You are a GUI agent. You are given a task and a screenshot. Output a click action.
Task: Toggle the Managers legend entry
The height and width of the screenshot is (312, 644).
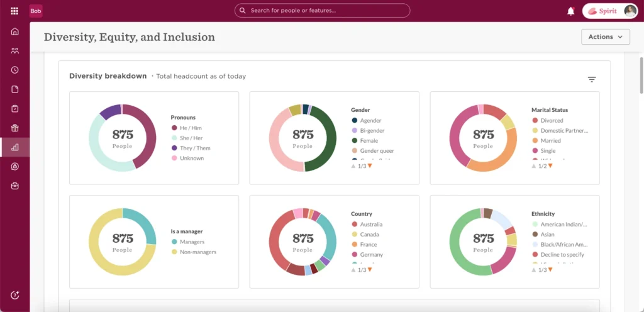coord(192,242)
